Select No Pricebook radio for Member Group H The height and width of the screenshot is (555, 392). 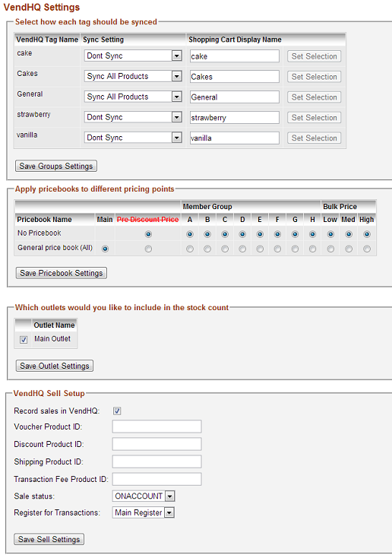point(312,234)
